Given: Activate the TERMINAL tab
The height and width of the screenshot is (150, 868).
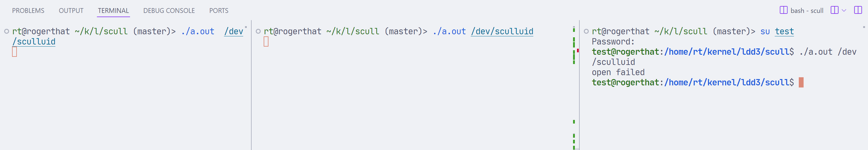Looking at the screenshot, I should coord(113,11).
